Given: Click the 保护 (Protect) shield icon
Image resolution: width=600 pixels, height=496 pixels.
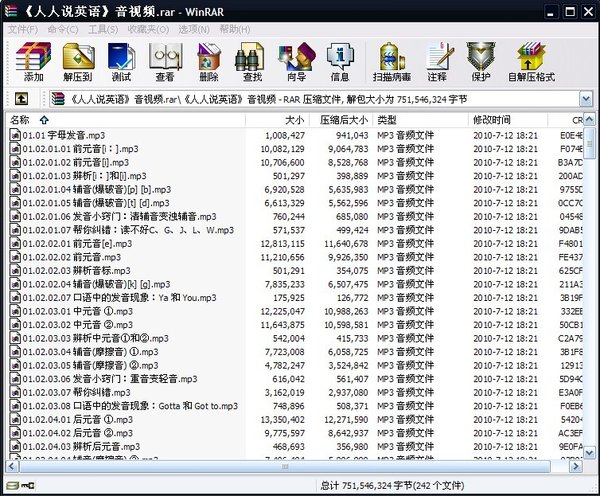Looking at the screenshot, I should pos(481,56).
